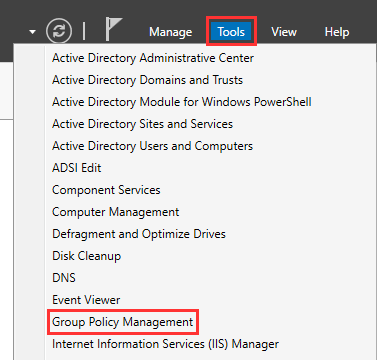Open the Manage menu
377x360 pixels.
(171, 32)
